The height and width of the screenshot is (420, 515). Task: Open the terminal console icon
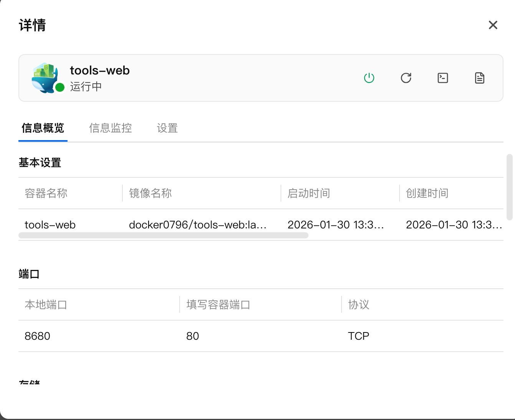click(x=442, y=78)
